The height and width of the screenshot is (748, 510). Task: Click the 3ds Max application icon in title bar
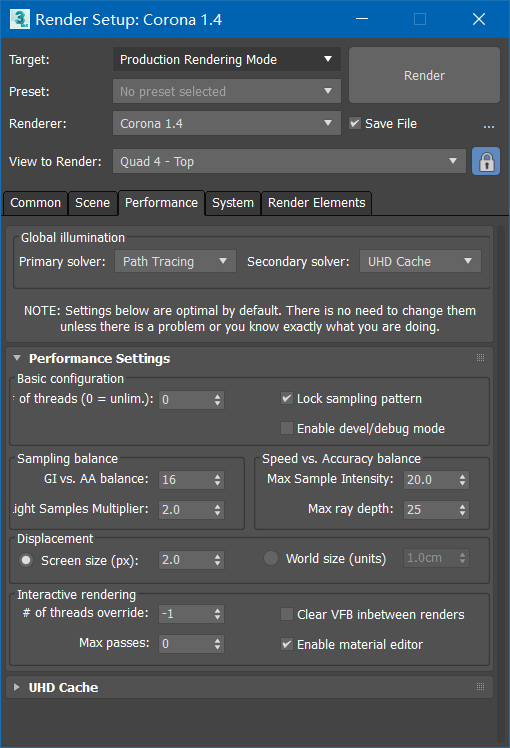pyautogui.click(x=19, y=19)
